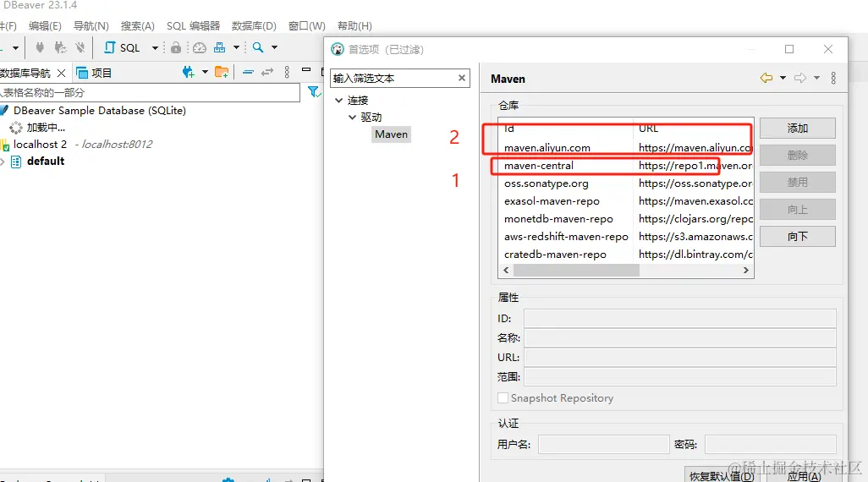
Task: Open the navigator view menu dots
Action: click(x=287, y=72)
